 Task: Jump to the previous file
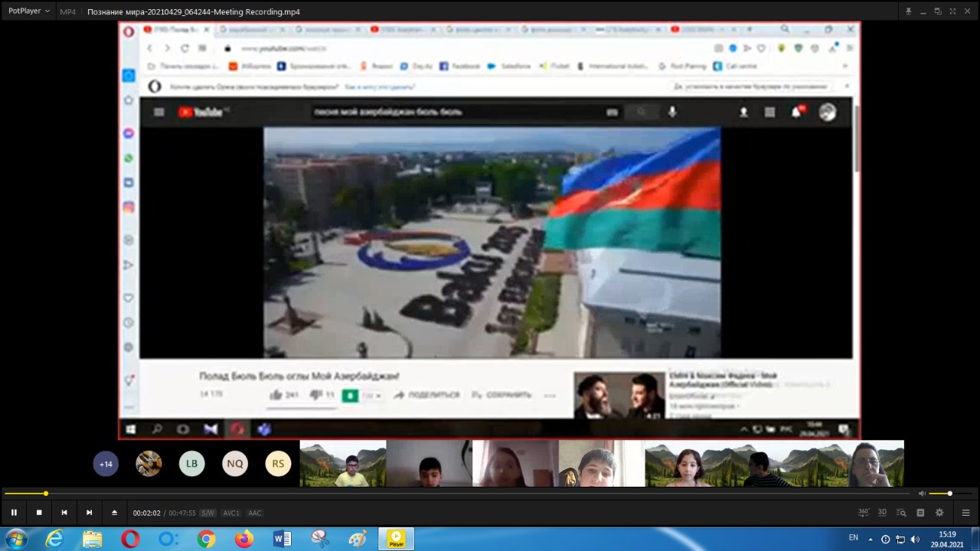click(64, 513)
